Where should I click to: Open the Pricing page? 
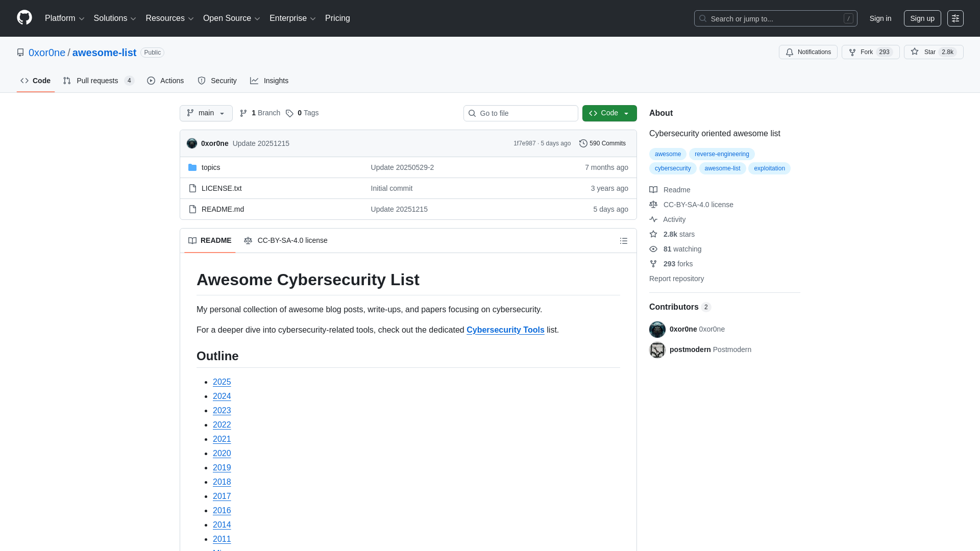click(337, 18)
